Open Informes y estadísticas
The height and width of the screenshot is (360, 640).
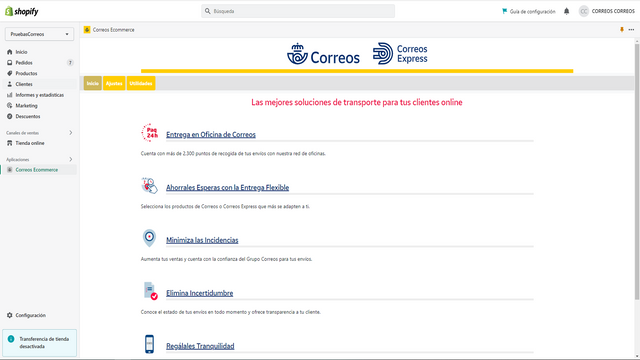[x=39, y=95]
